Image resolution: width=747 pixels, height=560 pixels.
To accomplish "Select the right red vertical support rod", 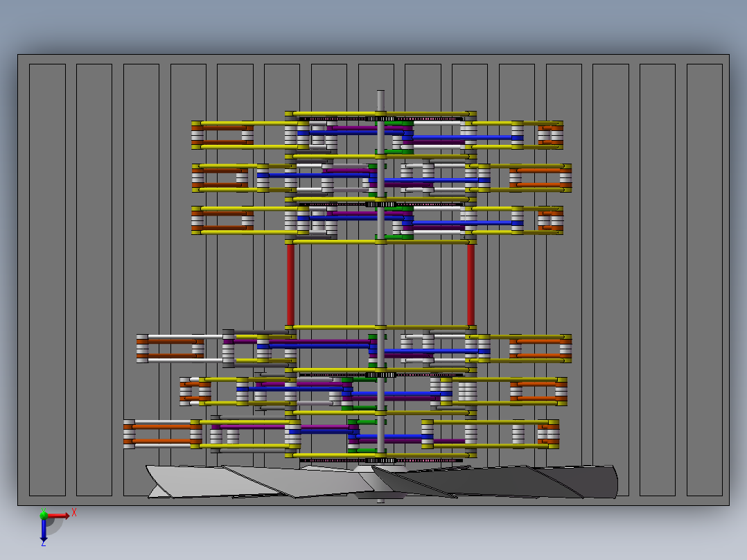I will click(x=471, y=285).
